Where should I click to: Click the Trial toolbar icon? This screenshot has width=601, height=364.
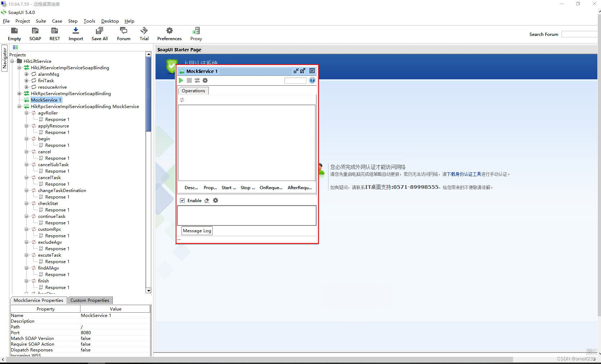pyautogui.click(x=144, y=31)
